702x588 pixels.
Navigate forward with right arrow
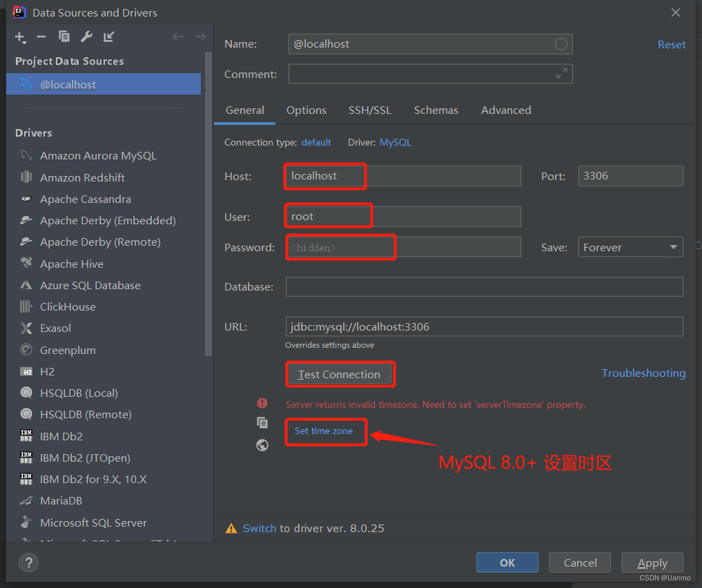click(200, 37)
